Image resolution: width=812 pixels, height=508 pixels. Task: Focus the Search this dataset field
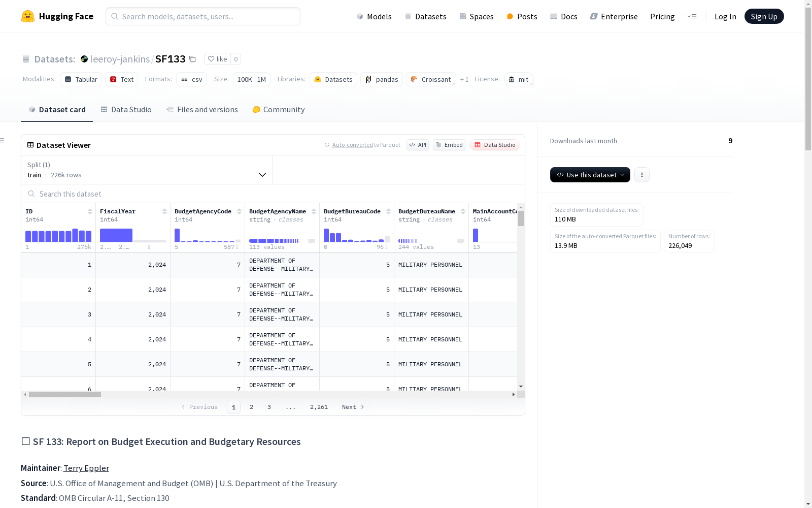273,194
